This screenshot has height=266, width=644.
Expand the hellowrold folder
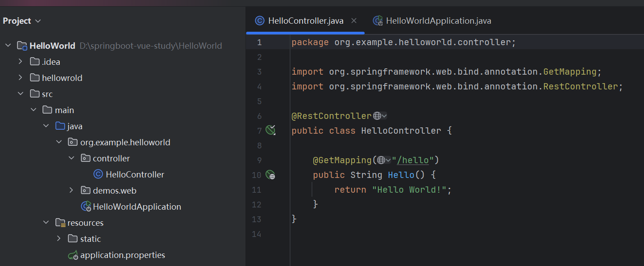tap(20, 78)
